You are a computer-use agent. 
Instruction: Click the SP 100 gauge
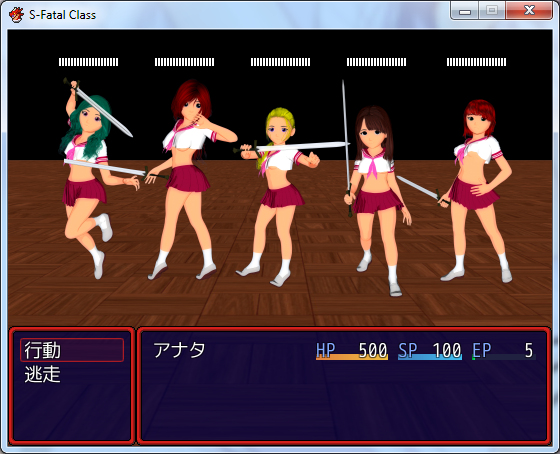(x=430, y=351)
